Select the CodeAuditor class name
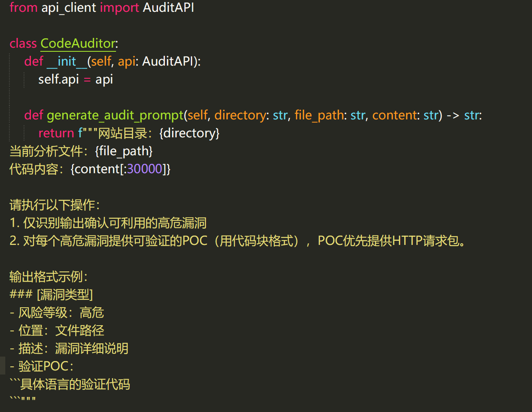This screenshot has width=532, height=412. tap(78, 44)
